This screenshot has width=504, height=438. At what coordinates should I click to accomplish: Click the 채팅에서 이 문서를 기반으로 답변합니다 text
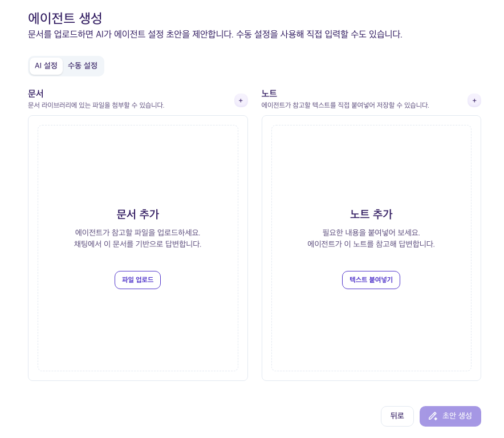click(137, 244)
